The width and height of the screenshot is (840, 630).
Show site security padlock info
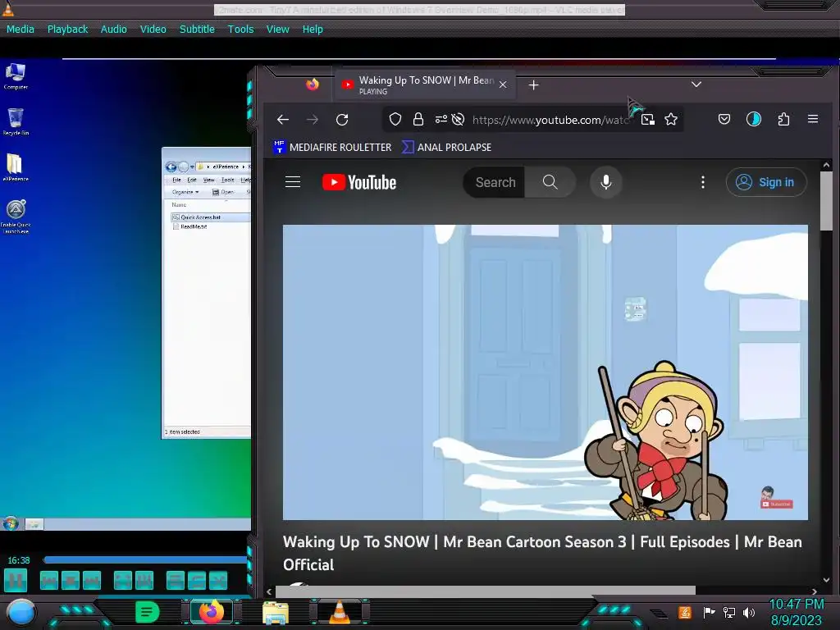click(x=418, y=119)
